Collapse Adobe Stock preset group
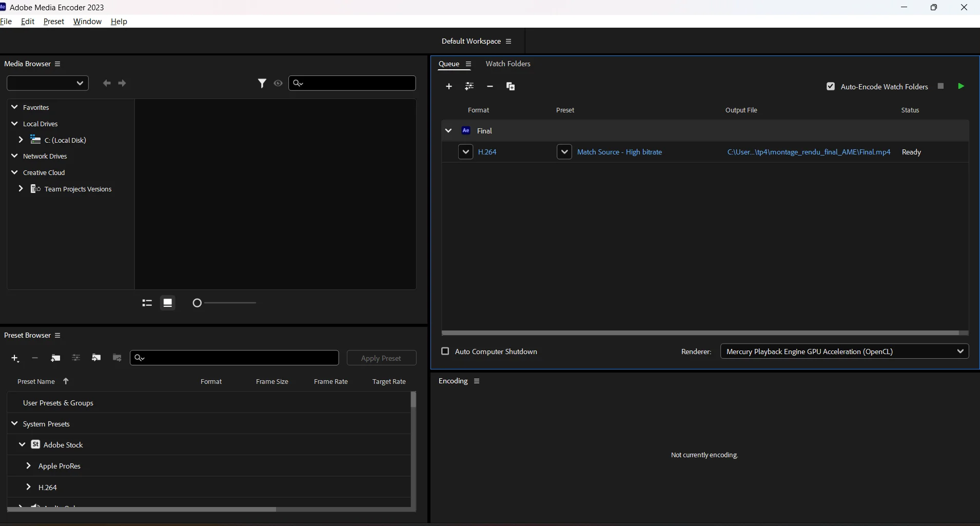The width and height of the screenshot is (980, 526). (x=22, y=444)
